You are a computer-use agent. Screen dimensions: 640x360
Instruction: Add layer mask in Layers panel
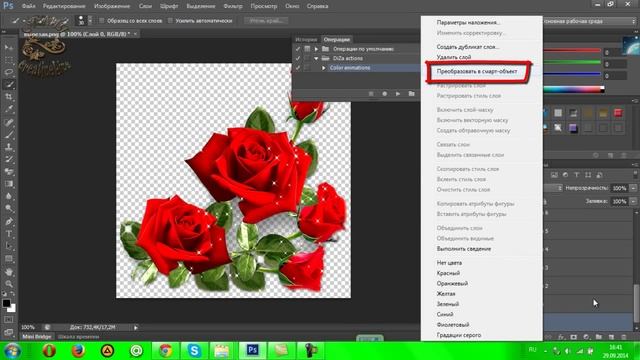coord(574,337)
